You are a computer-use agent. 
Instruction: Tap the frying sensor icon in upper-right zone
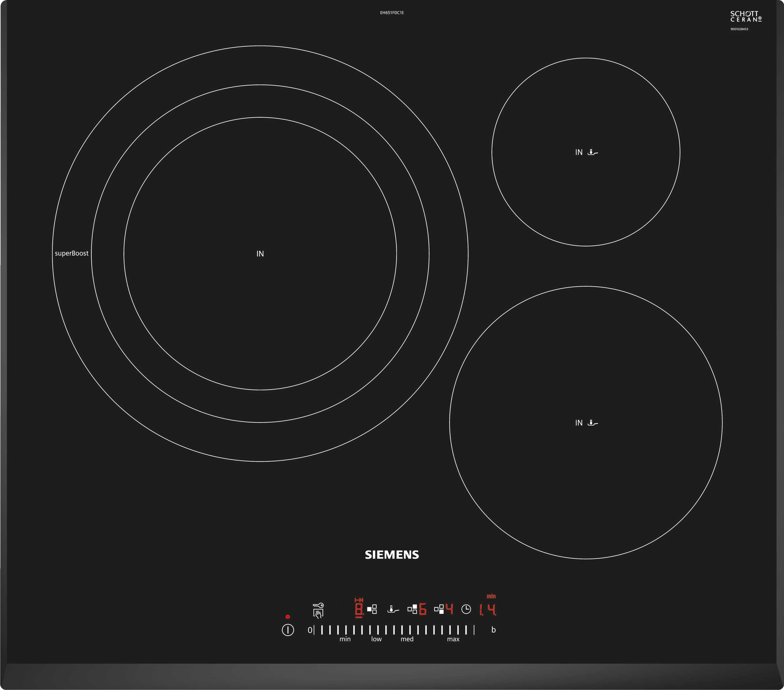(593, 152)
